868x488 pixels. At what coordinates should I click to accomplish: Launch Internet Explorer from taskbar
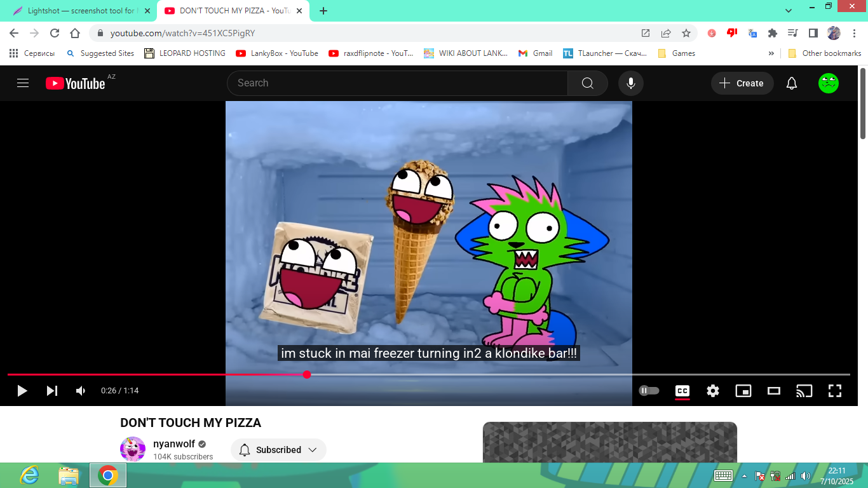pos(29,475)
